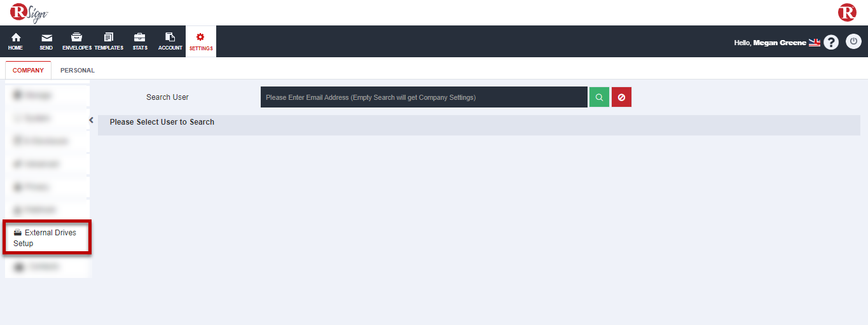This screenshot has width=868, height=325.
Task: Switch to the Company tab
Action: 28,71
